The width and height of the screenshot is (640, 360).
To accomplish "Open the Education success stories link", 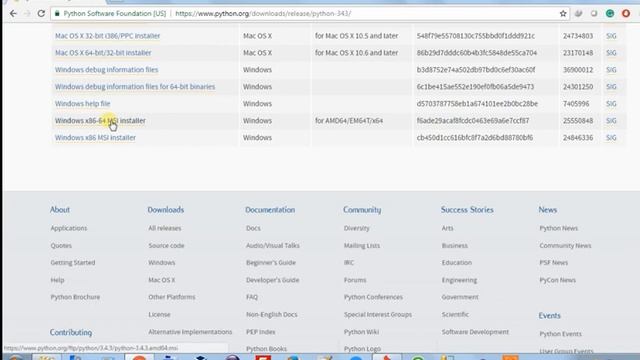I will pyautogui.click(x=457, y=263).
